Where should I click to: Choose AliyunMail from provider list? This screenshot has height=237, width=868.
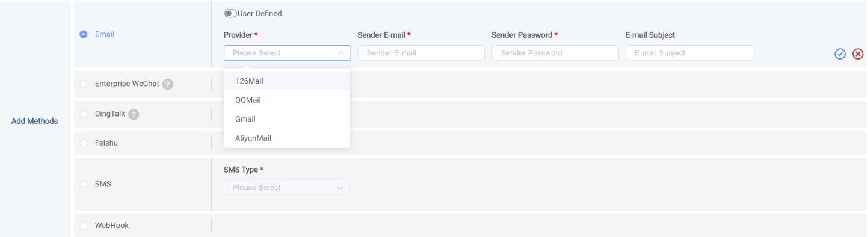(x=287, y=138)
